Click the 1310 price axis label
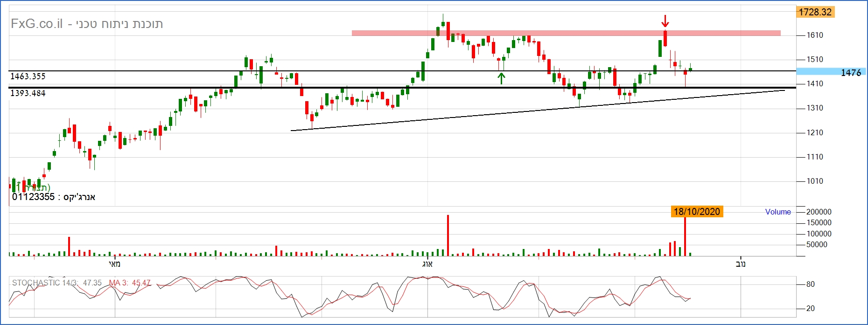 click(x=815, y=108)
